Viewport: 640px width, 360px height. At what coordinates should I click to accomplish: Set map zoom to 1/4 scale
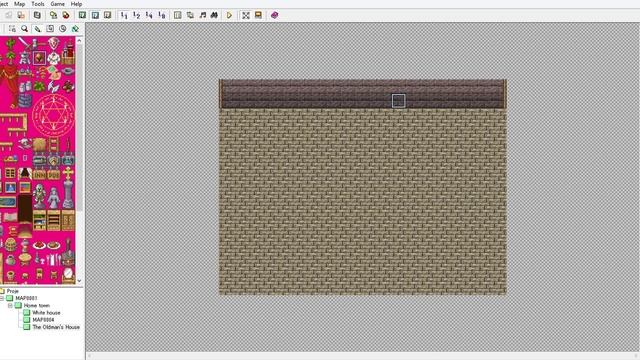coord(149,15)
